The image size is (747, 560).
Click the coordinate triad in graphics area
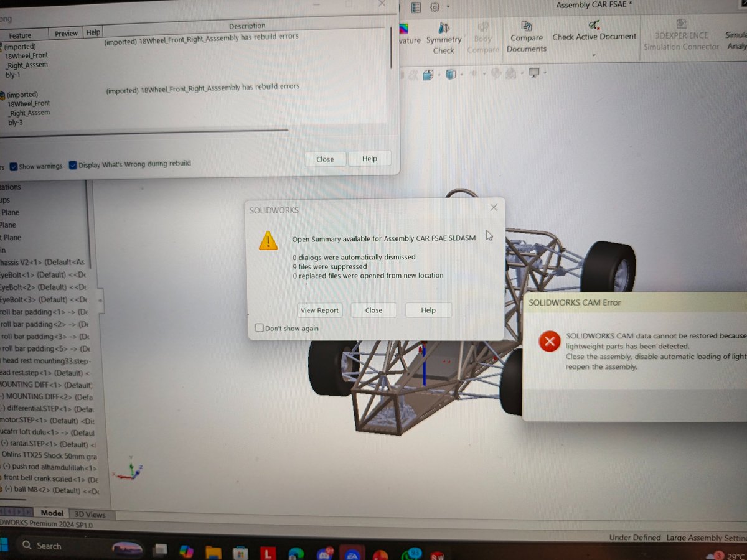coord(129,470)
